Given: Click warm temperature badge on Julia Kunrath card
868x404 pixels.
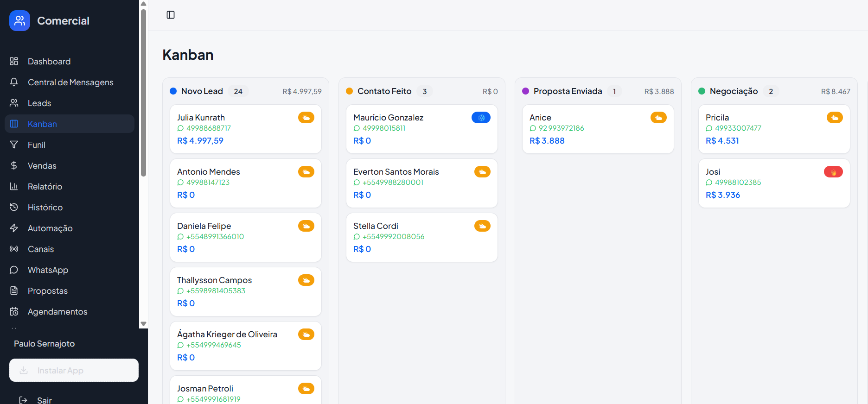Looking at the screenshot, I should tap(306, 118).
